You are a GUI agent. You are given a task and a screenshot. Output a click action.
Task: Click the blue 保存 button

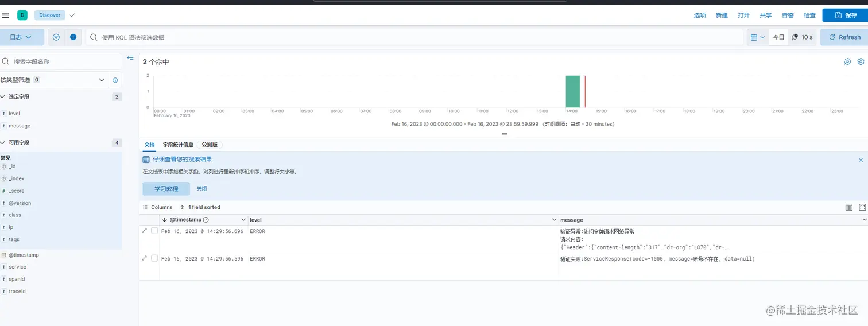point(845,15)
